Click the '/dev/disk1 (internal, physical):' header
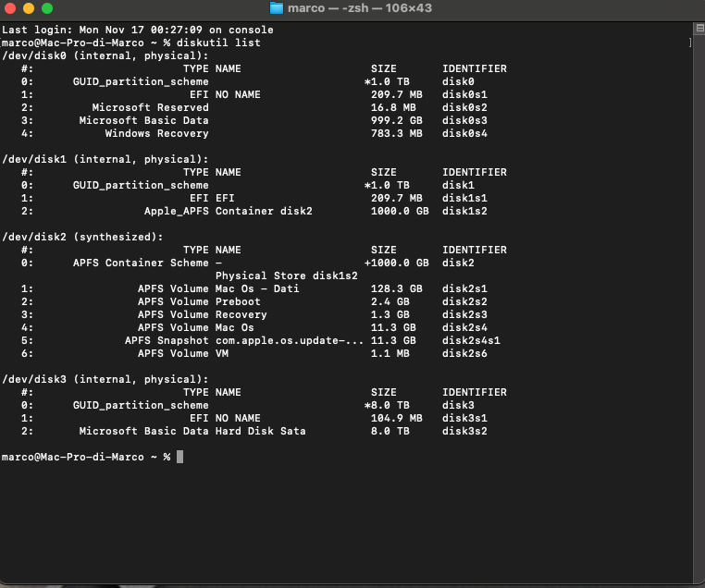Image resolution: width=705 pixels, height=588 pixels. [x=105, y=159]
